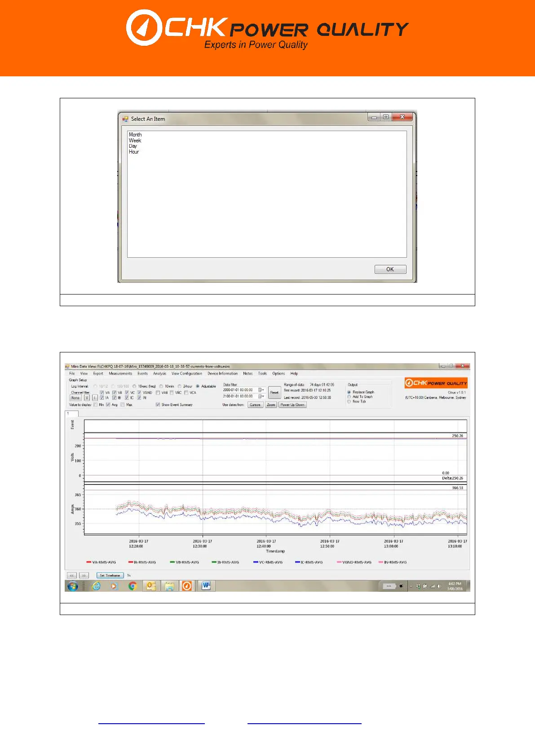The height and width of the screenshot is (756, 535).
Task: Enable the Min value checkbox
Action: 95,404
